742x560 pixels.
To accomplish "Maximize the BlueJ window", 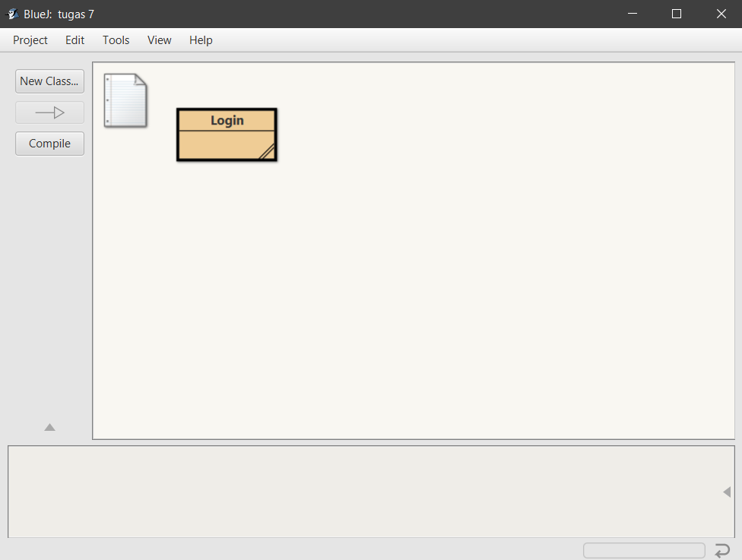I will [677, 14].
